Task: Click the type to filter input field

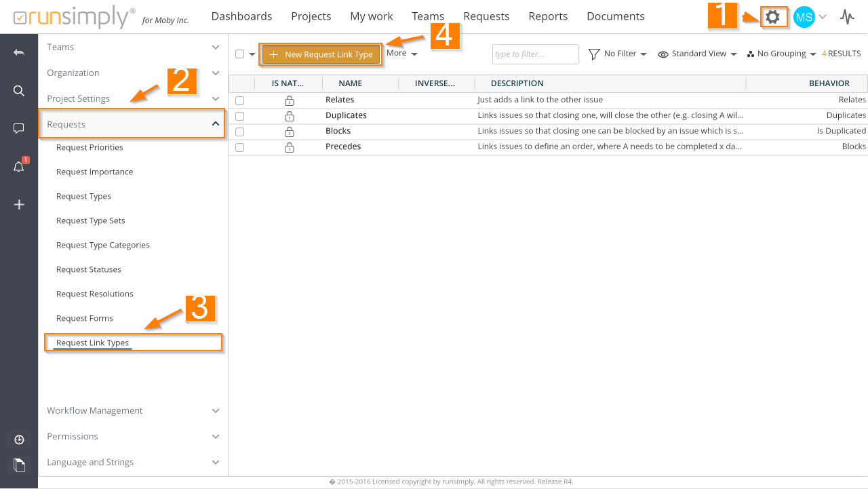Action: click(x=535, y=54)
